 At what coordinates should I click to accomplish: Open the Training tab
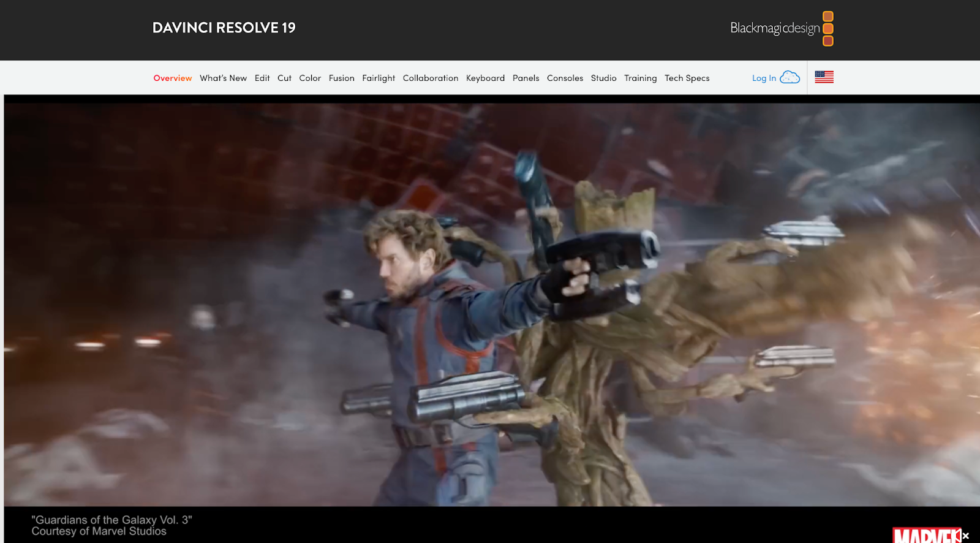tap(640, 78)
